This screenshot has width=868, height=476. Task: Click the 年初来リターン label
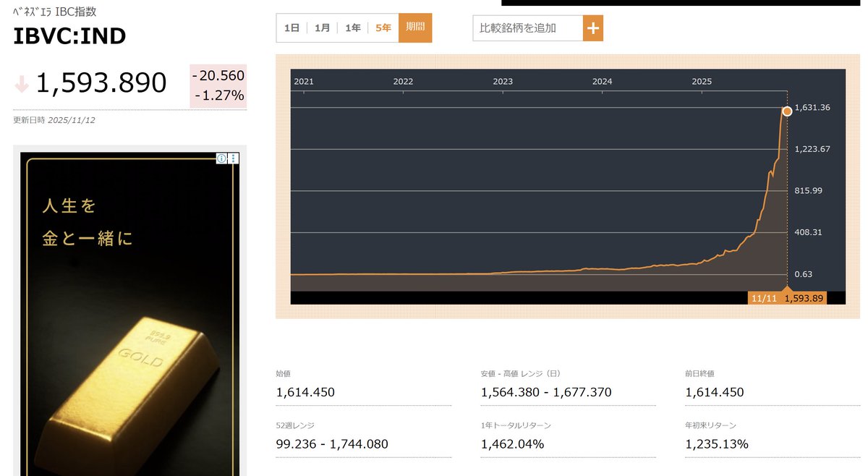tap(711, 425)
